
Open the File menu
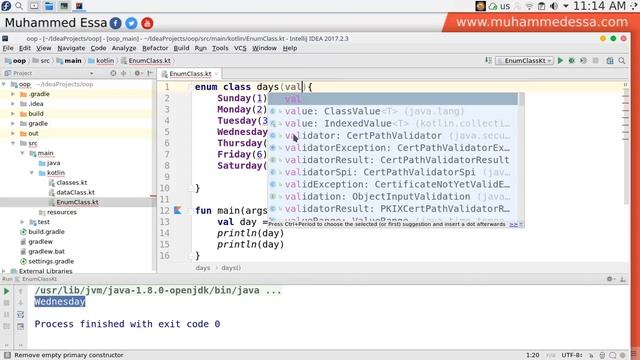coord(8,48)
